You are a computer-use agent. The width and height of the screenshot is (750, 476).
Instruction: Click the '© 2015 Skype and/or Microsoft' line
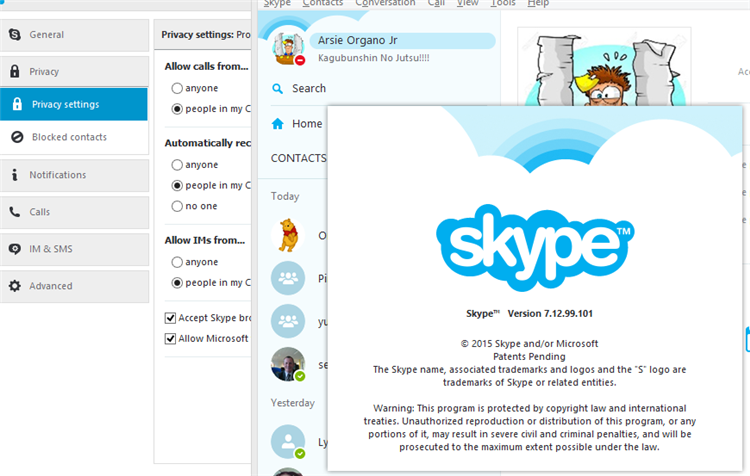pos(529,343)
